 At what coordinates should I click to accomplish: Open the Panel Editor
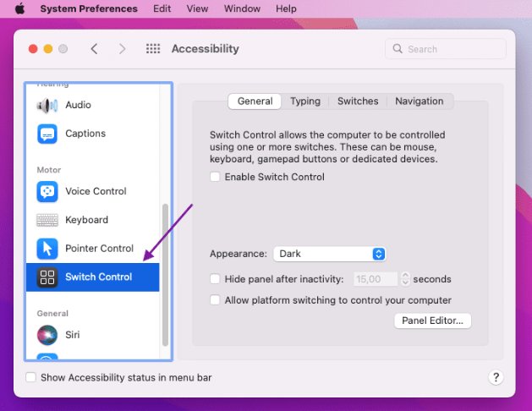click(x=432, y=321)
